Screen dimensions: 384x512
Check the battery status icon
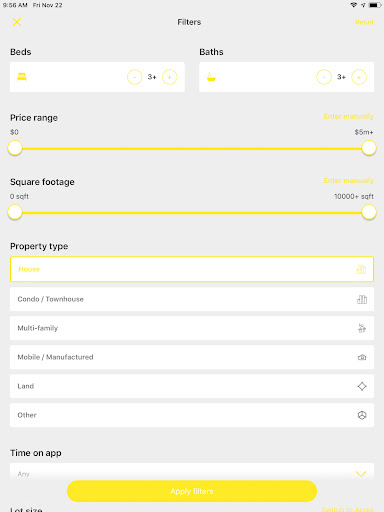(x=375, y=5)
